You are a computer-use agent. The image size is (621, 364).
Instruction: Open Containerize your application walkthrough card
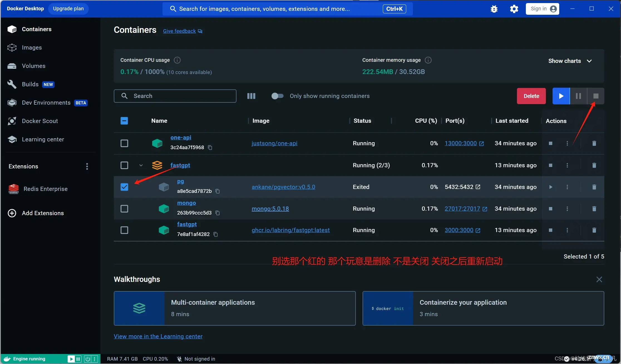[x=483, y=308]
